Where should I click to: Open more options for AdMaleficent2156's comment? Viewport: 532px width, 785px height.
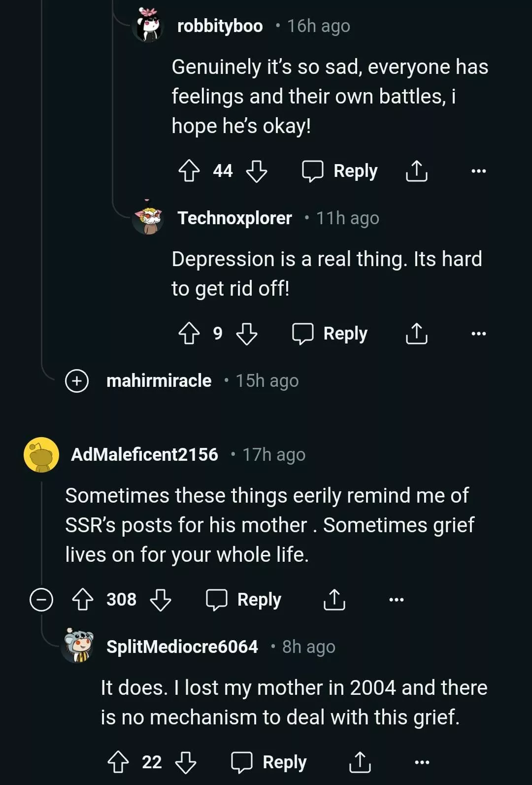pos(396,600)
